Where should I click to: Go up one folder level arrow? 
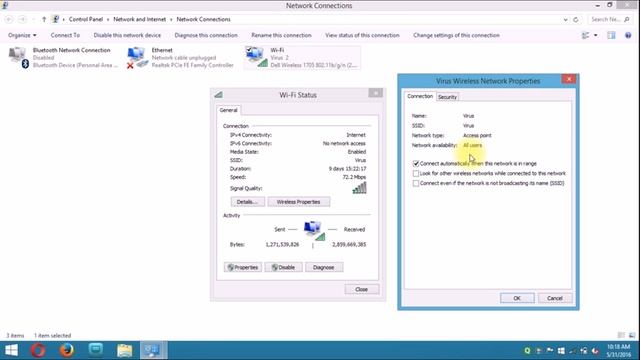click(44, 19)
